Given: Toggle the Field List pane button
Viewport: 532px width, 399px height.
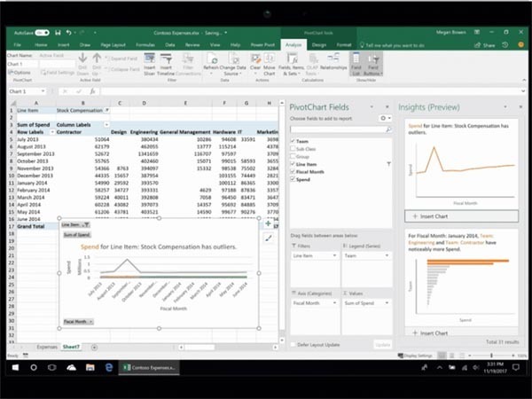Looking at the screenshot, I should tap(356, 64).
